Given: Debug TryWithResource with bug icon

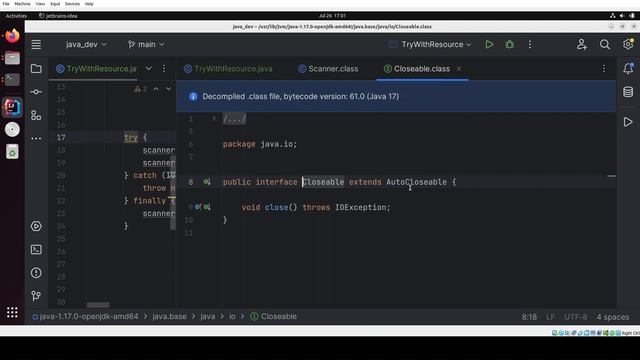Looking at the screenshot, I should [x=509, y=44].
